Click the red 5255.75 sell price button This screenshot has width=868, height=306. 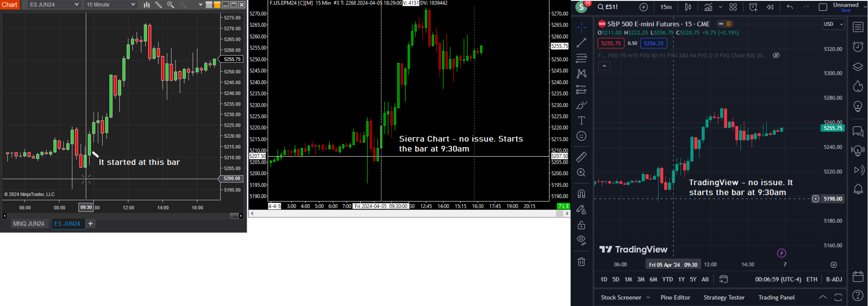[611, 43]
